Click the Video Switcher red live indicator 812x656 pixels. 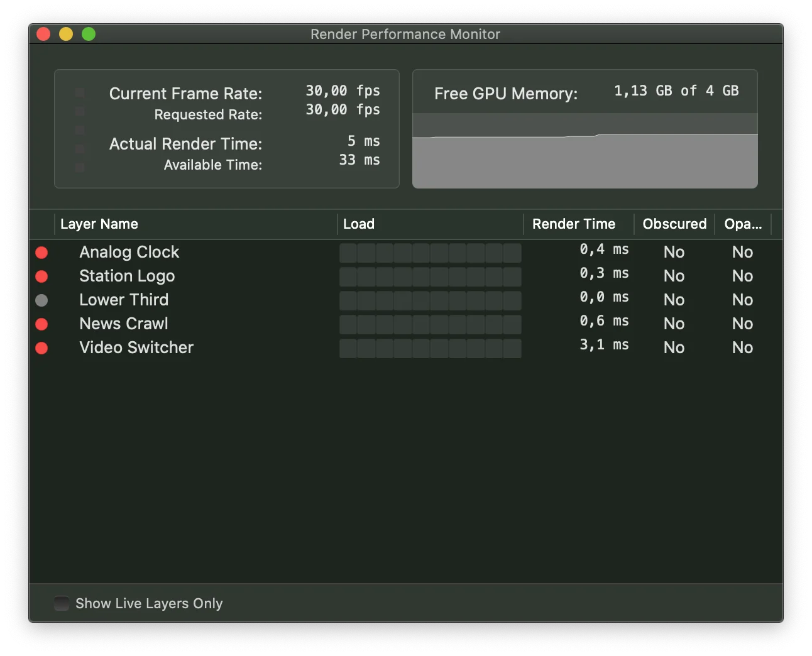click(x=41, y=348)
